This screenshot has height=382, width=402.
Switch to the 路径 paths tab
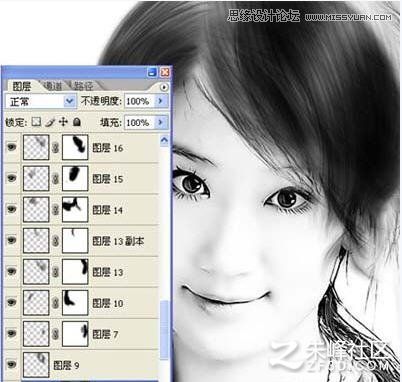click(x=83, y=86)
